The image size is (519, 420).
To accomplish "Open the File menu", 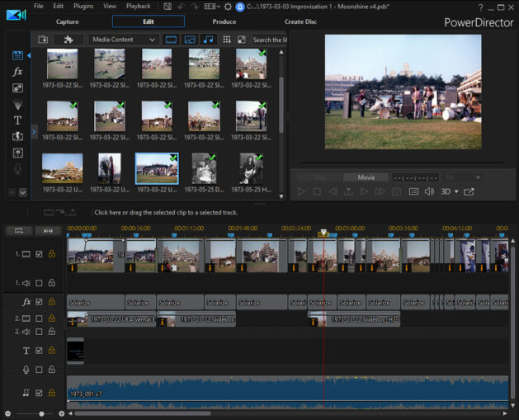I will [x=39, y=6].
